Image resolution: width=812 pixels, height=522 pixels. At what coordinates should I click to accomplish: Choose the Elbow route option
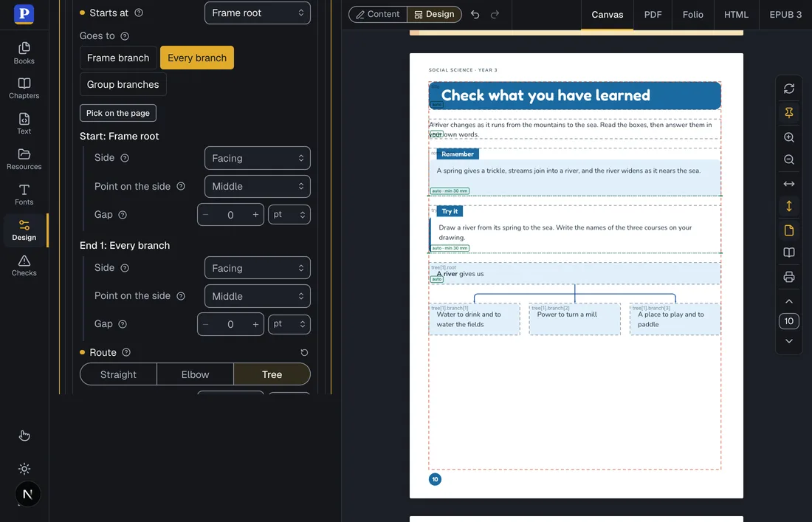[x=195, y=374]
